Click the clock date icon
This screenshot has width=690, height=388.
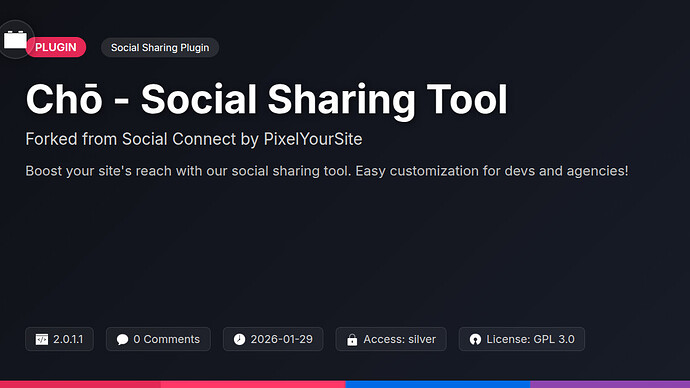[239, 339]
